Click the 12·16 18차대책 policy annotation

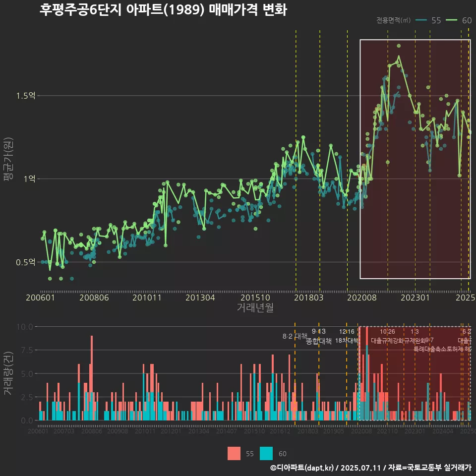point(347,336)
